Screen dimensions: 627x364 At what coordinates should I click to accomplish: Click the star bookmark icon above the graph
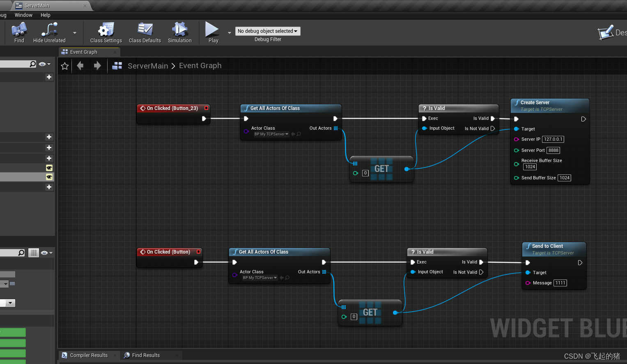click(64, 66)
